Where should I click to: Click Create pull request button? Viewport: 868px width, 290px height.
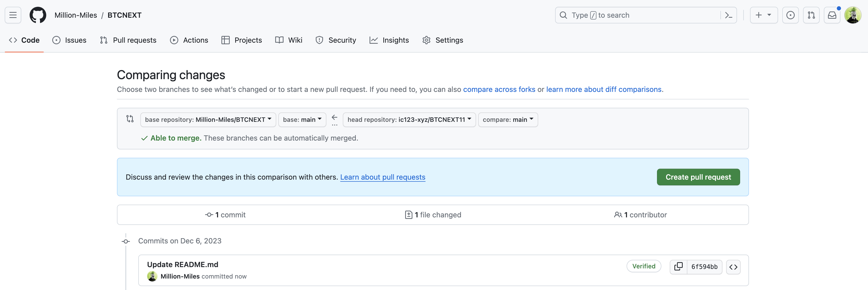[x=698, y=177]
